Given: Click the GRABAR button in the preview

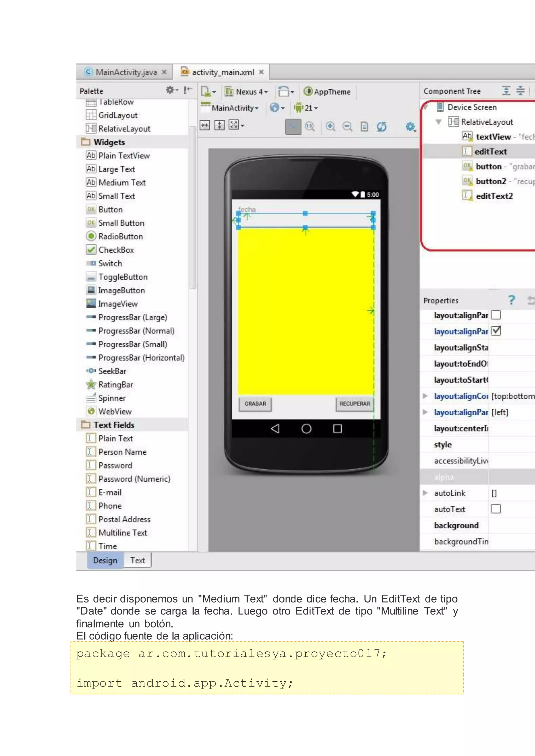Looking at the screenshot, I should (x=255, y=404).
